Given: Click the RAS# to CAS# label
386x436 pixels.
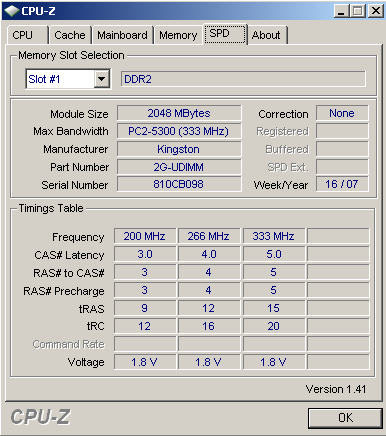Looking at the screenshot, I should coord(69,273).
